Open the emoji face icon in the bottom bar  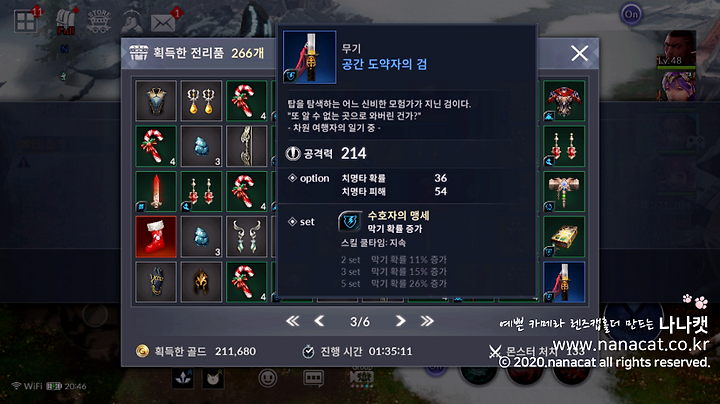click(x=268, y=378)
